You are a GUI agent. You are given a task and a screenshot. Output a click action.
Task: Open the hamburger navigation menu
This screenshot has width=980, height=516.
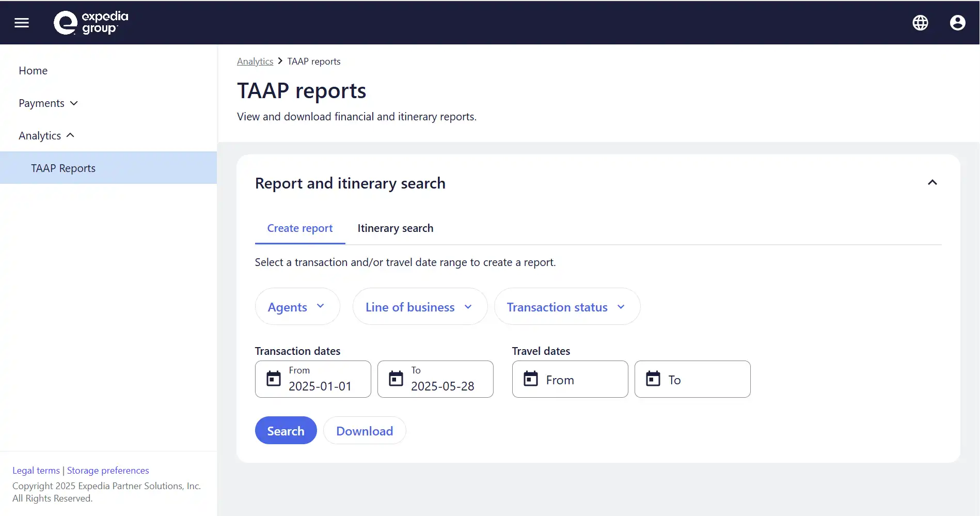point(22,23)
